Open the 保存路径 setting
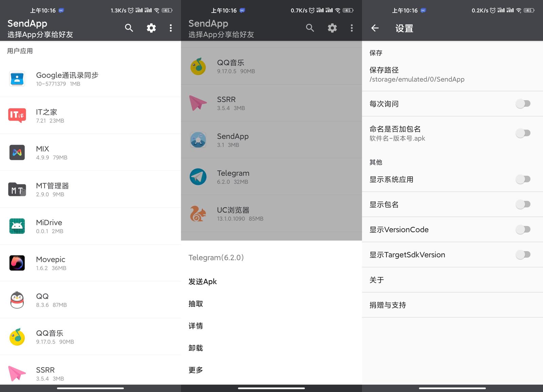 pos(417,74)
